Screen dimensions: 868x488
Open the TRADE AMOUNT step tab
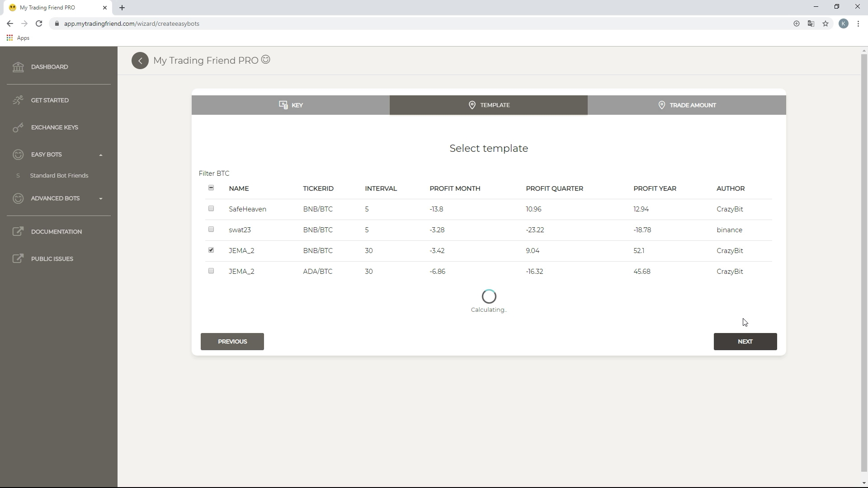[x=687, y=105]
